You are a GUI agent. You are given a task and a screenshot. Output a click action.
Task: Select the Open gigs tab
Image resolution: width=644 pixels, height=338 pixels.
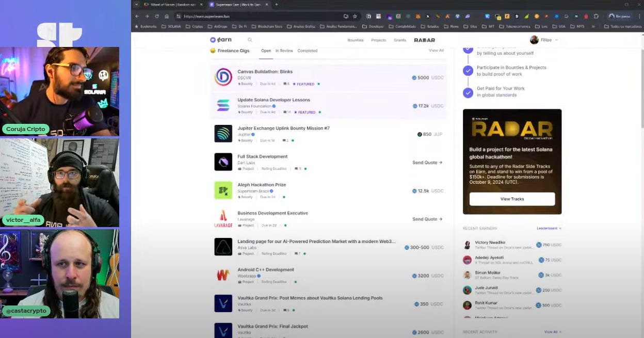click(x=266, y=51)
